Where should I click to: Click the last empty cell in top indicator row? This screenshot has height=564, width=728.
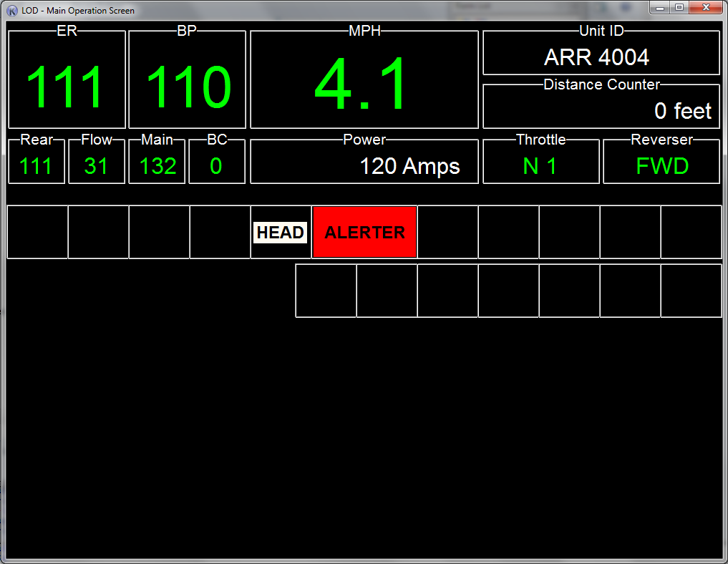(x=691, y=233)
